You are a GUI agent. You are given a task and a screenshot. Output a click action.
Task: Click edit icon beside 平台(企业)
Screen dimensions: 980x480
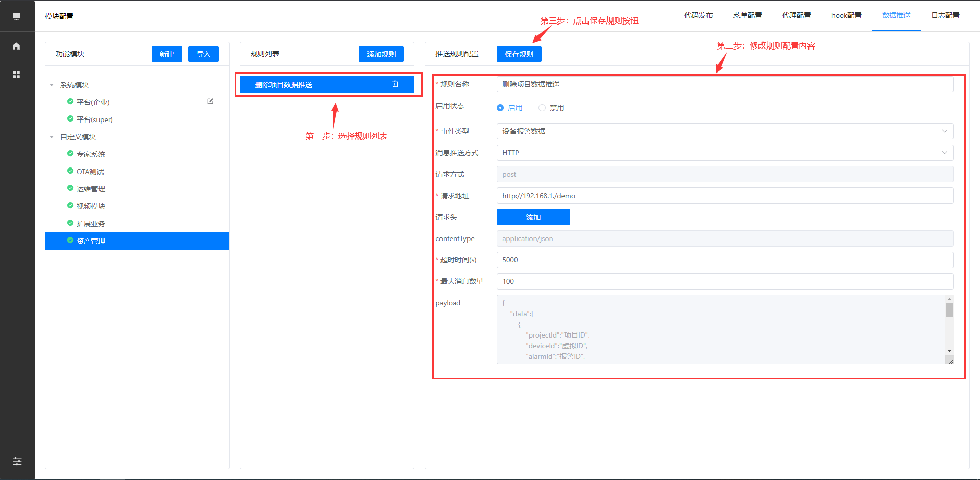pos(210,101)
